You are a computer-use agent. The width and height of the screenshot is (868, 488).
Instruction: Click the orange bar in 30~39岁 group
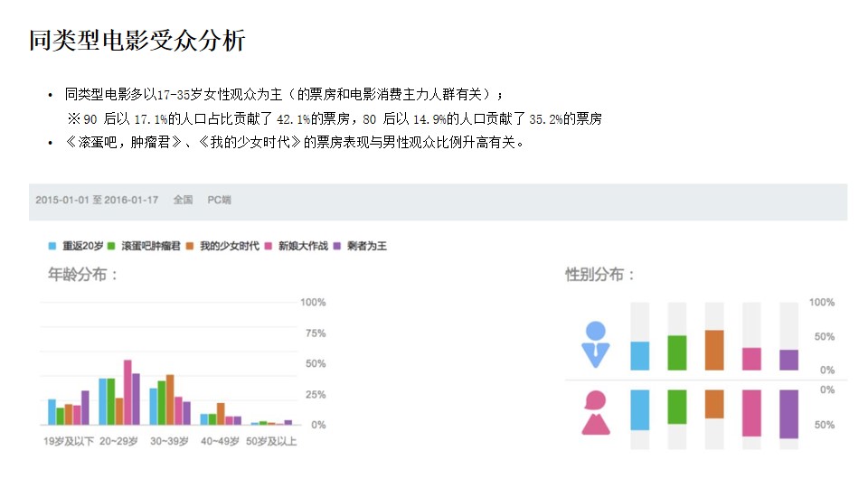[x=170, y=399]
